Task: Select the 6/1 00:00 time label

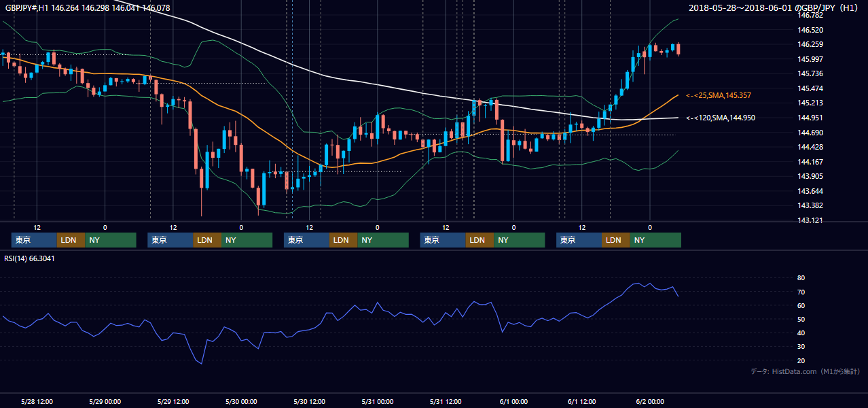Action: click(513, 401)
